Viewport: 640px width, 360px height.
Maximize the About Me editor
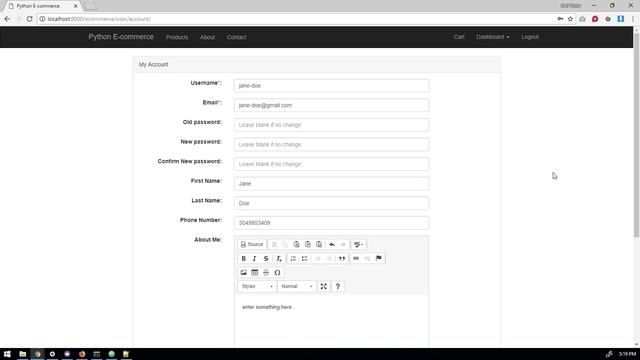323,287
